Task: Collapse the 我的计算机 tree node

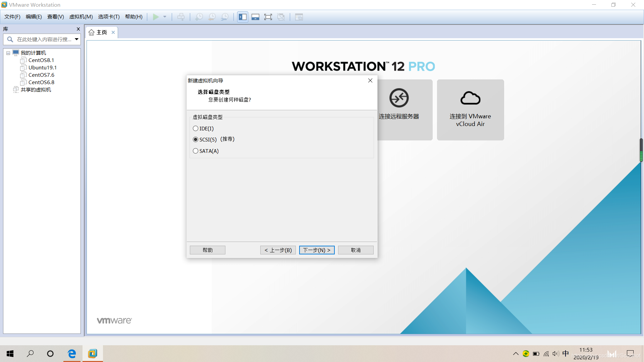Action: click(8, 53)
